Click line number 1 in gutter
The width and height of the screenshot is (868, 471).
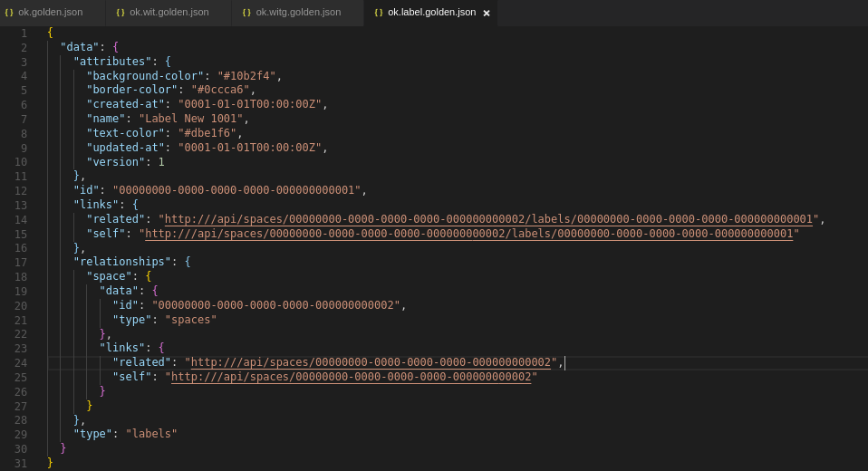coord(24,34)
